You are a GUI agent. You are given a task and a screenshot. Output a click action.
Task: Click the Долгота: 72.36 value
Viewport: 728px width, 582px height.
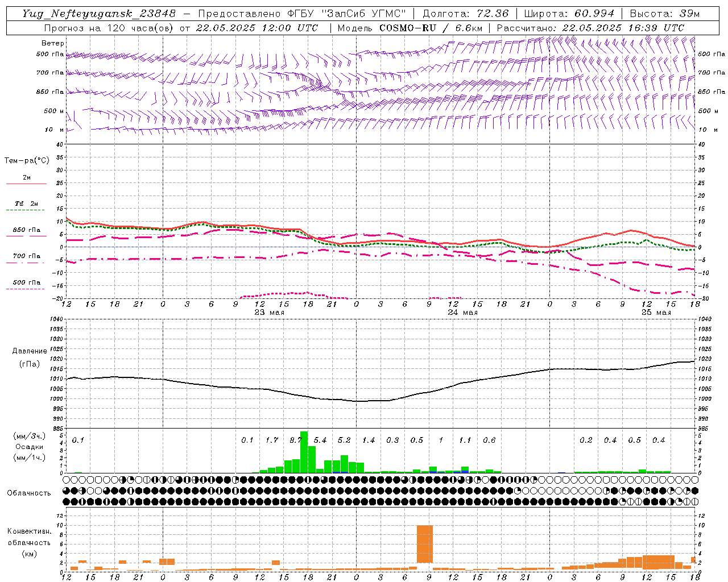466,14
